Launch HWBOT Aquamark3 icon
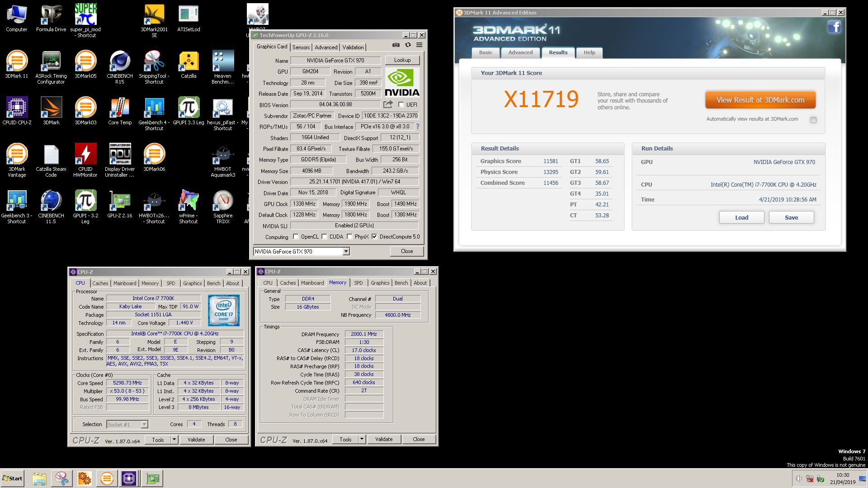The image size is (868, 488). point(223,160)
